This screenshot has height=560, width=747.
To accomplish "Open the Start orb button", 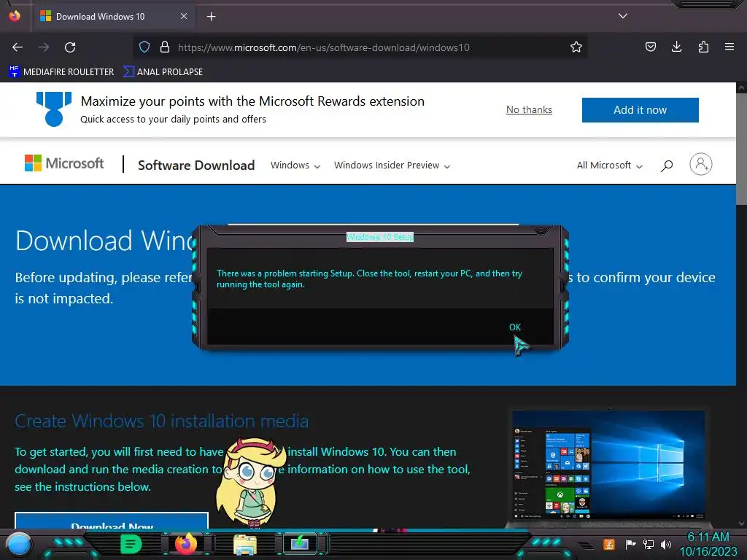I will tap(18, 545).
